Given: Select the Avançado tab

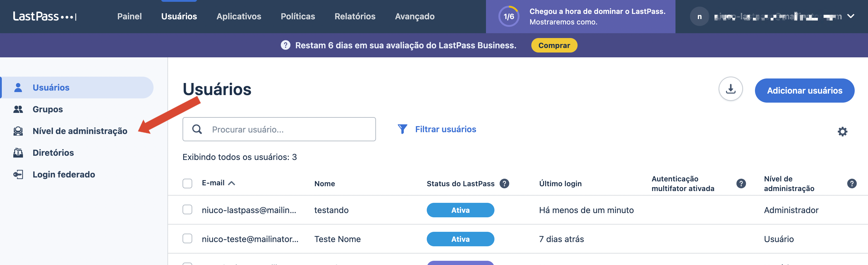Looking at the screenshot, I should (414, 16).
